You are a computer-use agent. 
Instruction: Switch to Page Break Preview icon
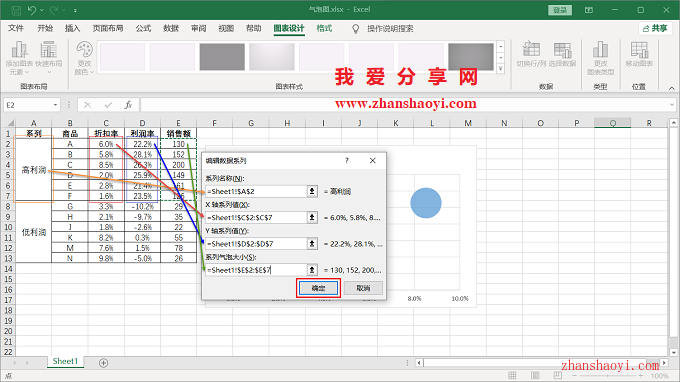pyautogui.click(x=558, y=375)
